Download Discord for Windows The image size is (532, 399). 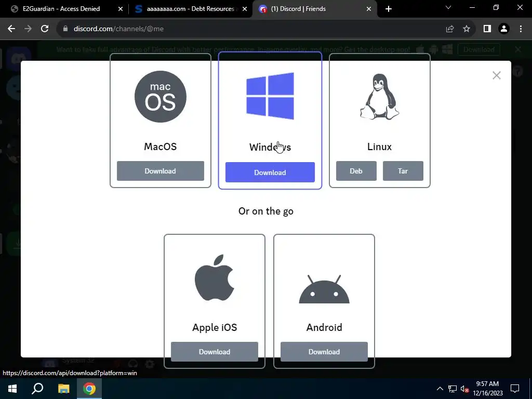pos(270,172)
